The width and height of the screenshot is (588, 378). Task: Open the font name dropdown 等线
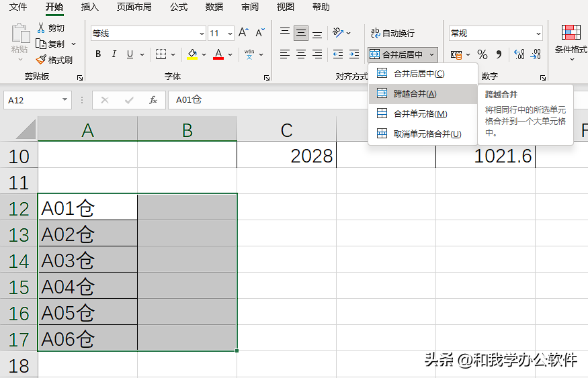(202, 34)
